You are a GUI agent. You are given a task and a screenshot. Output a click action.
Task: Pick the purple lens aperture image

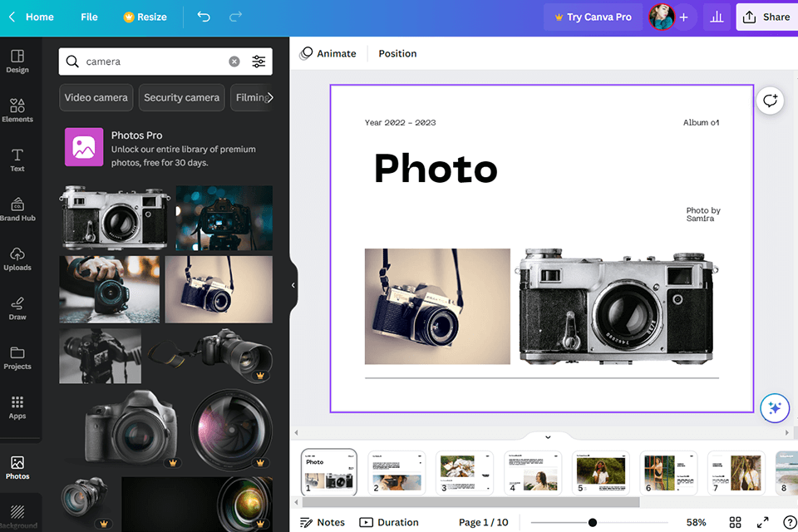coord(231,430)
